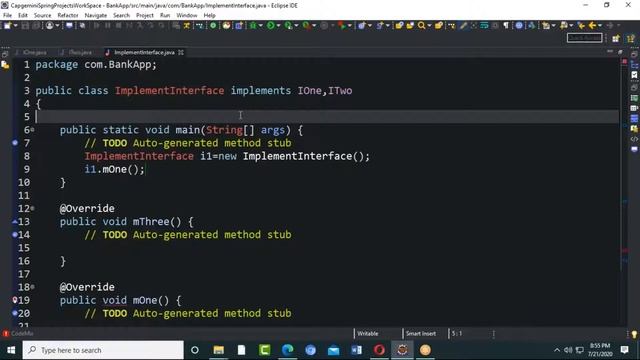Open the File menu

[7, 16]
